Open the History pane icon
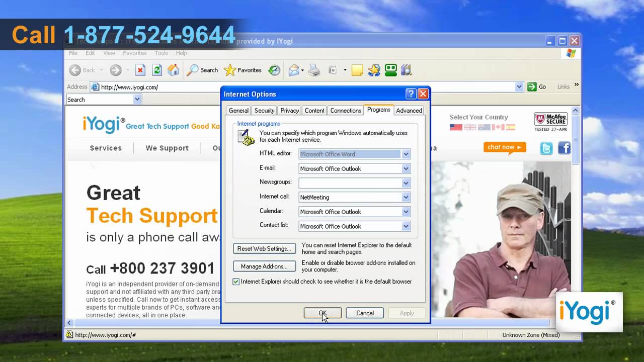 [274, 70]
